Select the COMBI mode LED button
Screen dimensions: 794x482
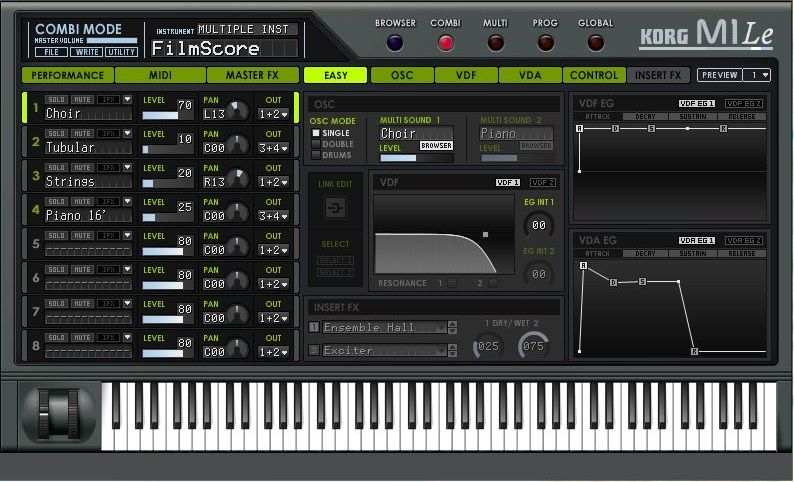pyautogui.click(x=446, y=43)
